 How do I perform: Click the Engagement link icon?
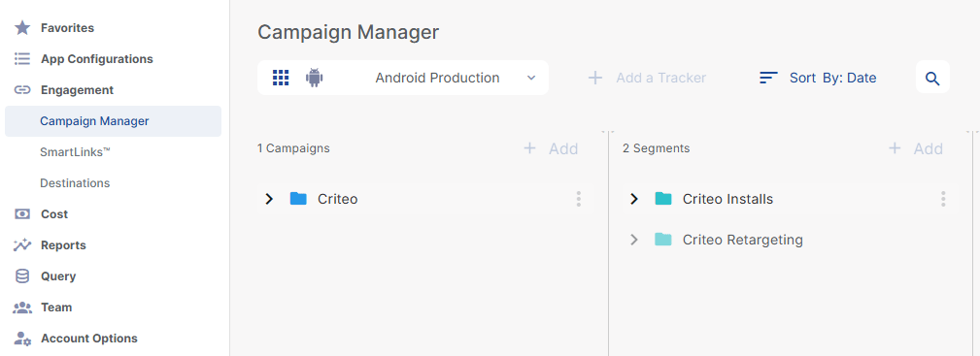pos(22,90)
